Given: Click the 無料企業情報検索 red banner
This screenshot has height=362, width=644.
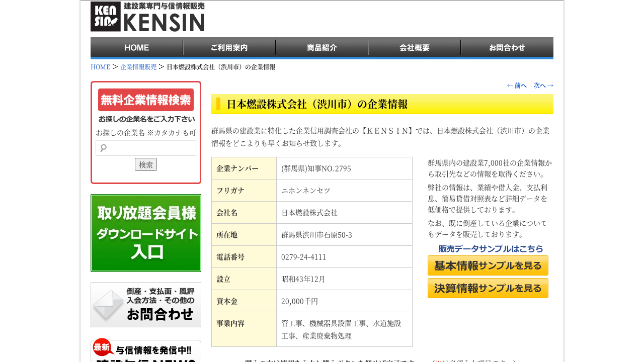Looking at the screenshot, I should tap(146, 100).
